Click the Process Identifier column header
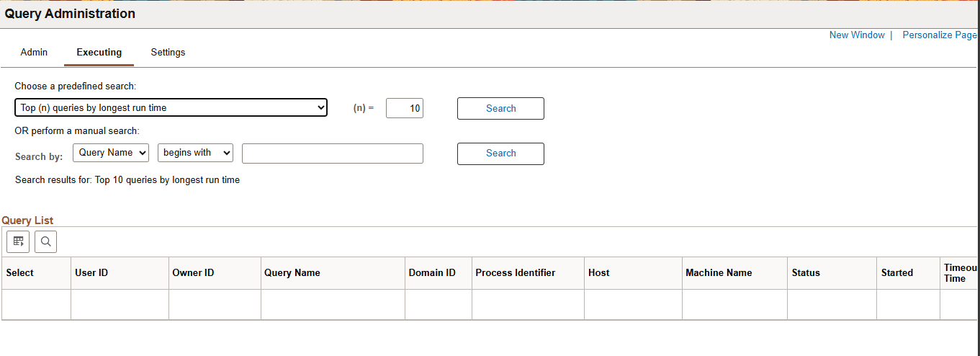The image size is (980, 356). click(x=515, y=273)
